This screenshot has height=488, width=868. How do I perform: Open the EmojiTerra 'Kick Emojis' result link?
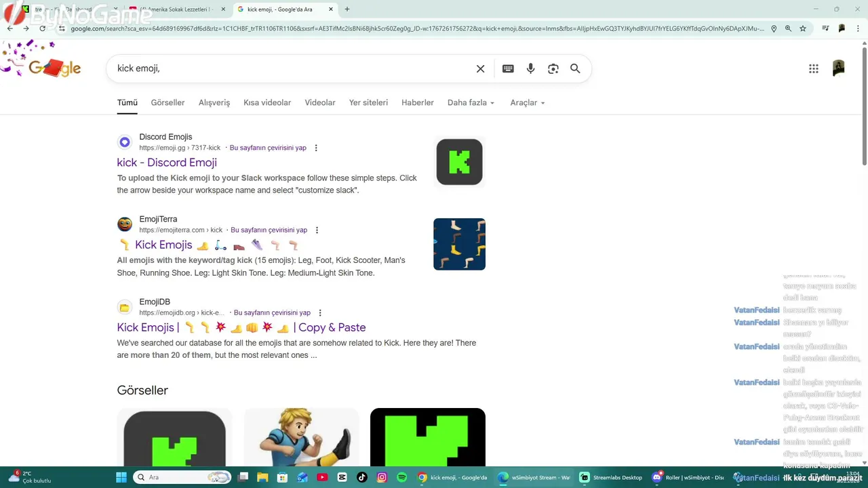(208, 245)
